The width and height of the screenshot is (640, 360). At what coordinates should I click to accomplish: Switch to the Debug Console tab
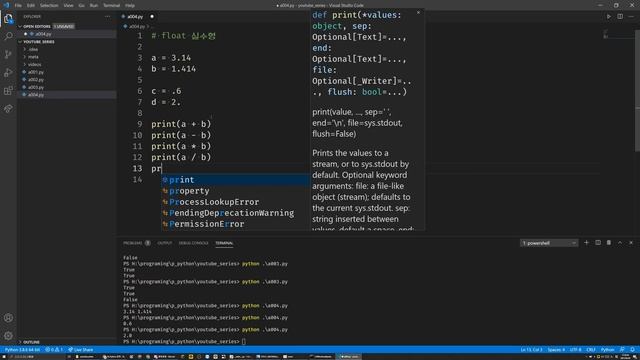click(193, 243)
